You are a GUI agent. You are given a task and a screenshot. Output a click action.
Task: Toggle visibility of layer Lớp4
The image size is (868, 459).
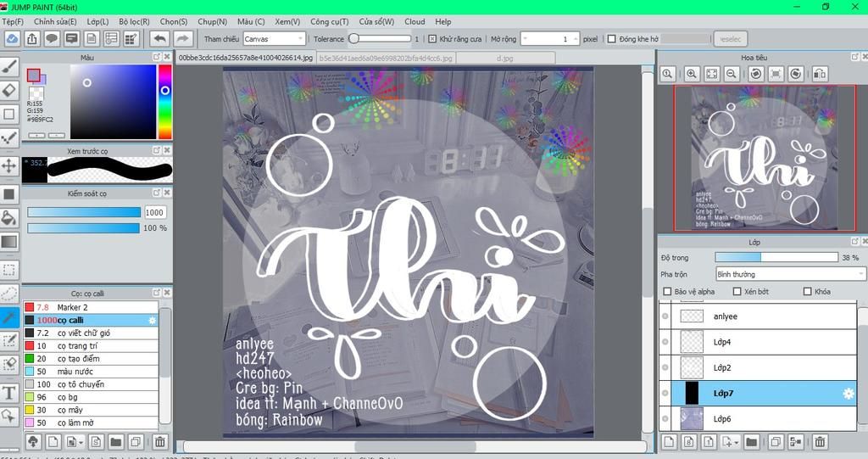point(665,342)
